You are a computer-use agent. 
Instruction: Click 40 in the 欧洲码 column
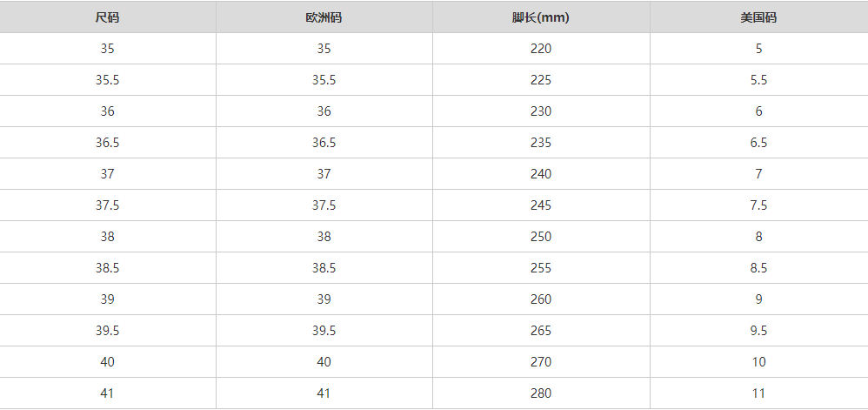point(324,362)
